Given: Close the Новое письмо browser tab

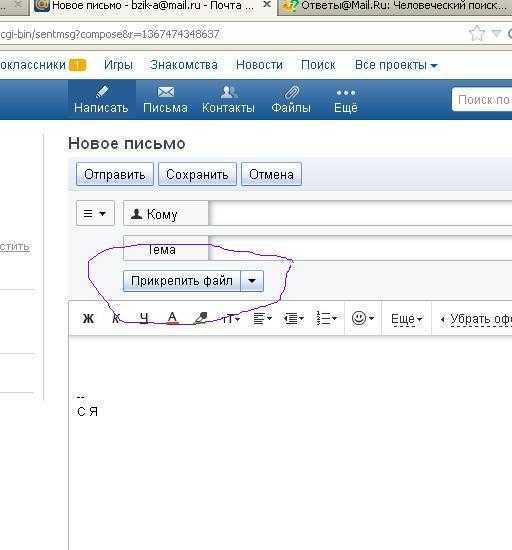Looking at the screenshot, I should (x=267, y=5).
